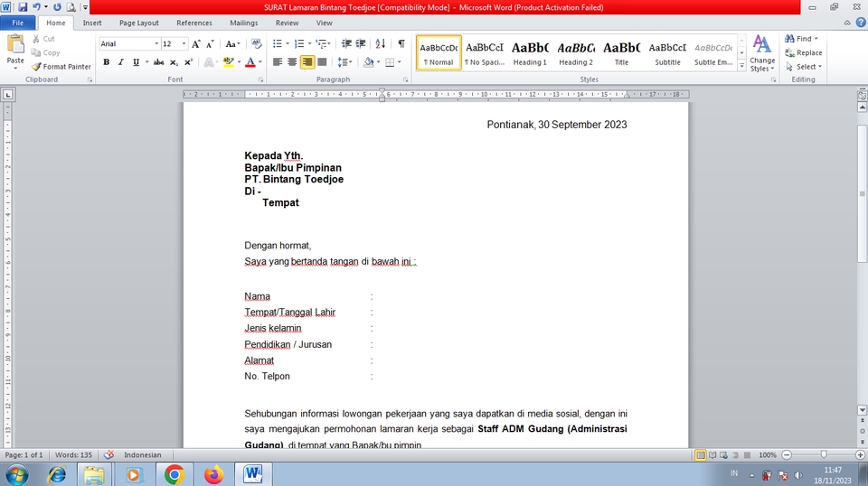Click the Font Color button

tap(250, 62)
